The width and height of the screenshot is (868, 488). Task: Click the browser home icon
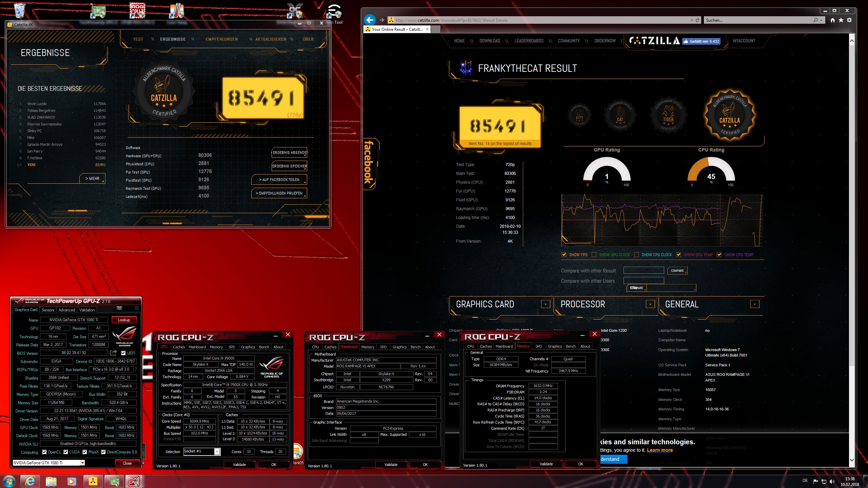pyautogui.click(x=833, y=20)
